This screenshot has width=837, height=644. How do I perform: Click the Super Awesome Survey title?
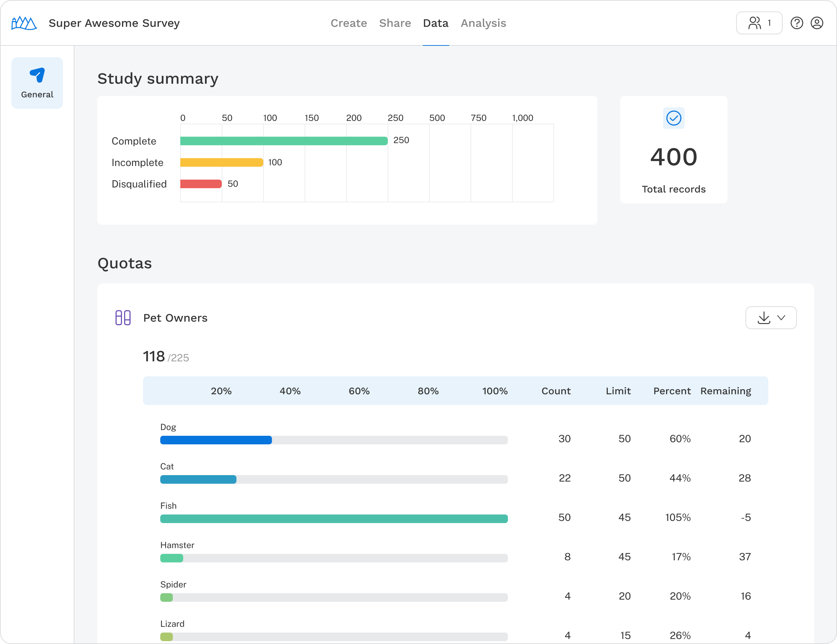click(x=114, y=23)
